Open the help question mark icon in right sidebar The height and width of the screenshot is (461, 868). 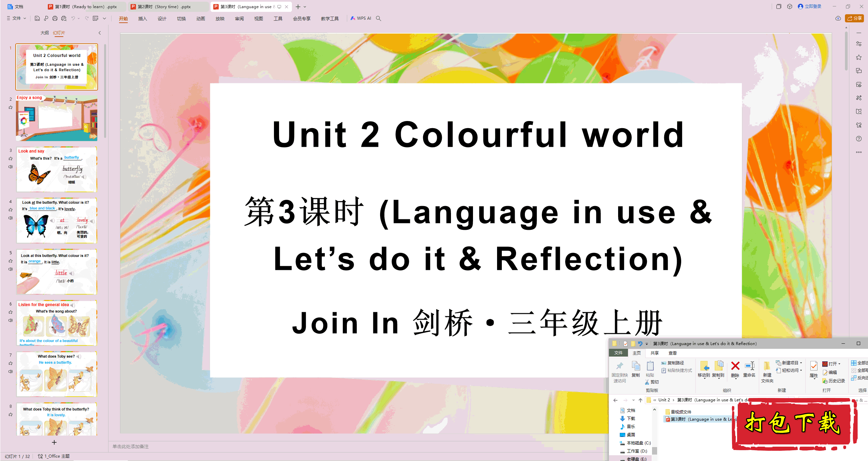(859, 139)
